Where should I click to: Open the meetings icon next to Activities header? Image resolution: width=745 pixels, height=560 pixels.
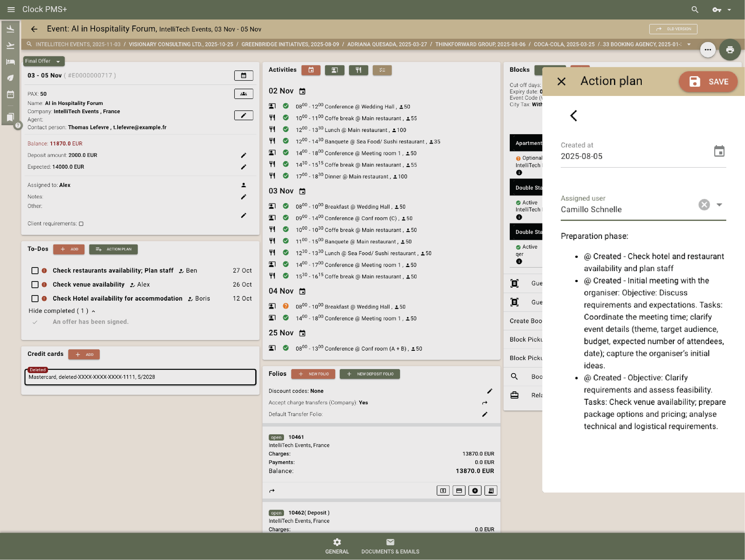click(x=334, y=70)
